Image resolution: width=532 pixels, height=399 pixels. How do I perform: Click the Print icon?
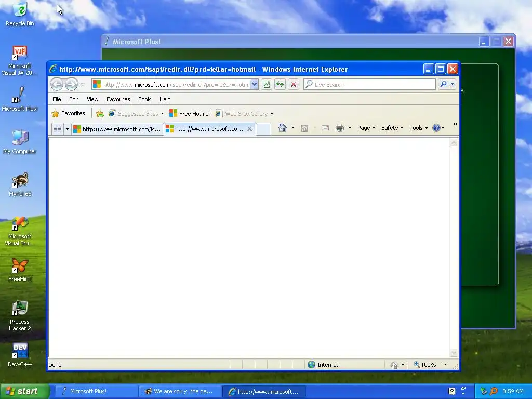[x=340, y=128]
